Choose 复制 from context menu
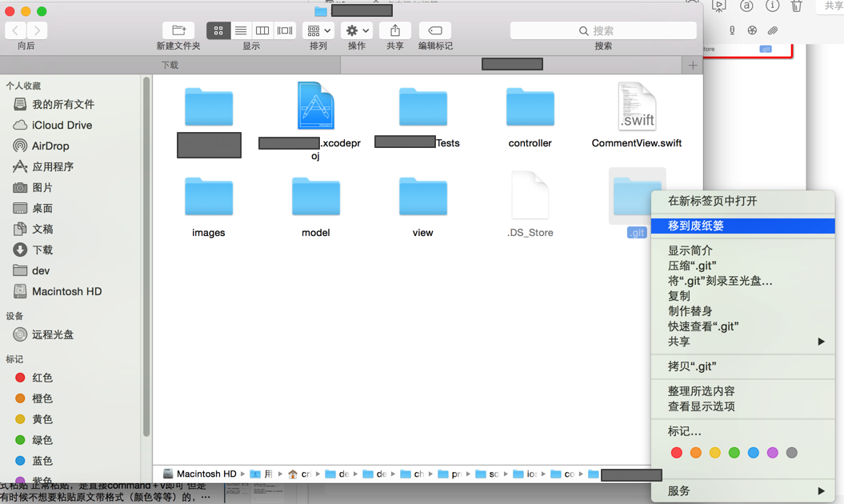The image size is (844, 504). (x=743, y=296)
